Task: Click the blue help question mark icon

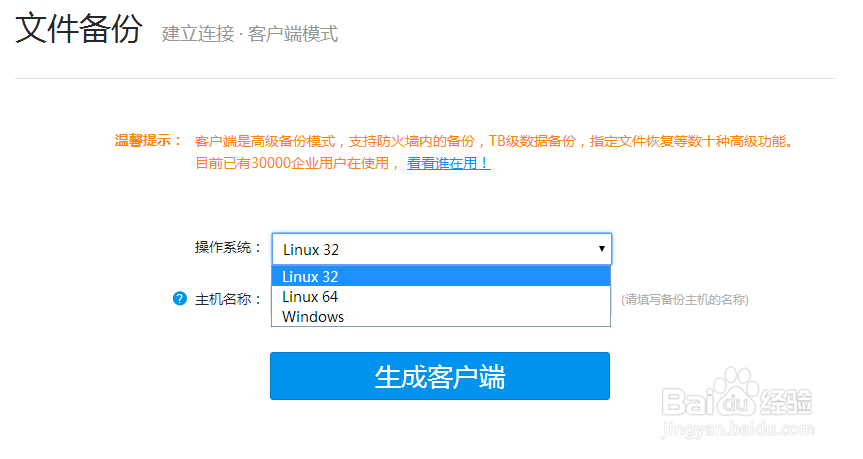Action: (x=180, y=298)
